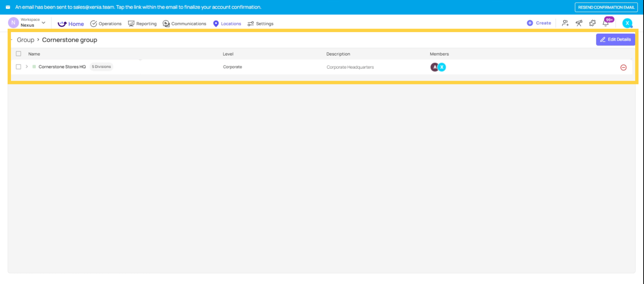Screen dimensions: 644x284
Task: Open the Settings menu
Action: coord(260,24)
